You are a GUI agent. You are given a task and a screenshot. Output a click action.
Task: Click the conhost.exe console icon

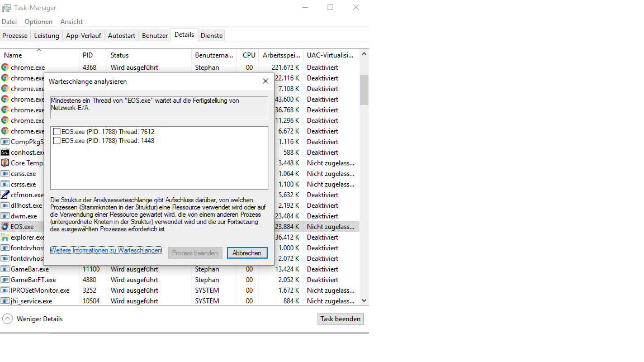[5, 153]
